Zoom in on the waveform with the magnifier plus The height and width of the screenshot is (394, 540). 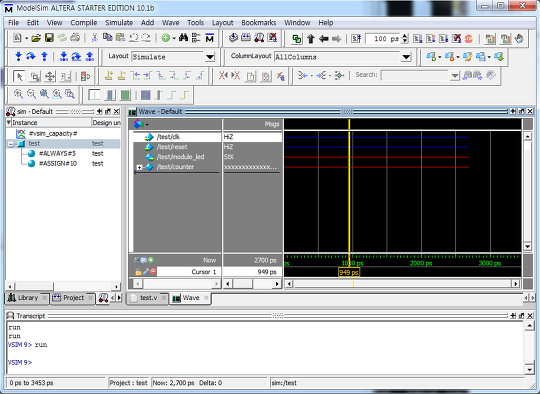click(18, 94)
